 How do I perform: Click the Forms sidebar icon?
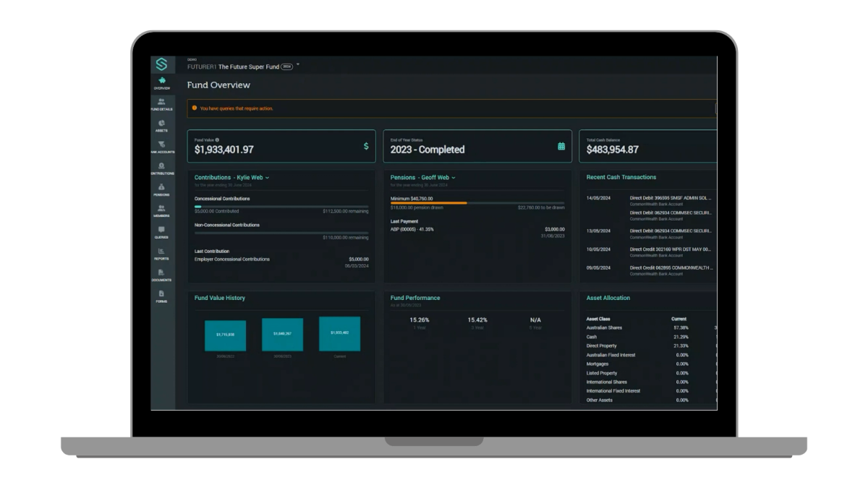pyautogui.click(x=161, y=294)
